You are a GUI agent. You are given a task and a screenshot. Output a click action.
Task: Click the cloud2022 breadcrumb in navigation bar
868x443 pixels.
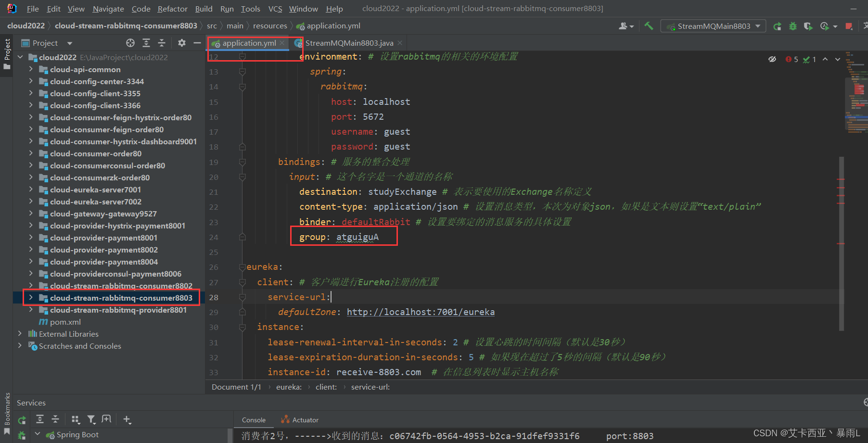[26, 26]
